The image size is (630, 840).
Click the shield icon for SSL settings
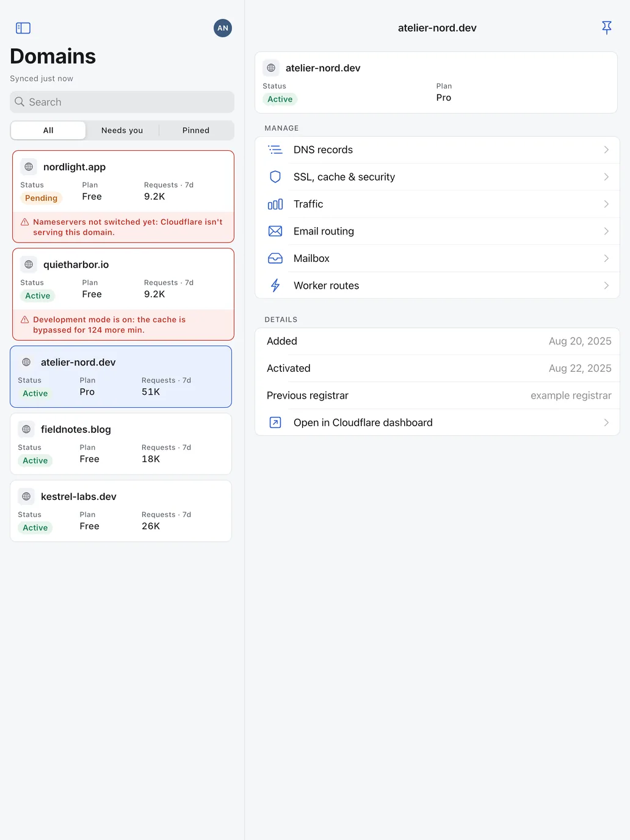coord(275,177)
